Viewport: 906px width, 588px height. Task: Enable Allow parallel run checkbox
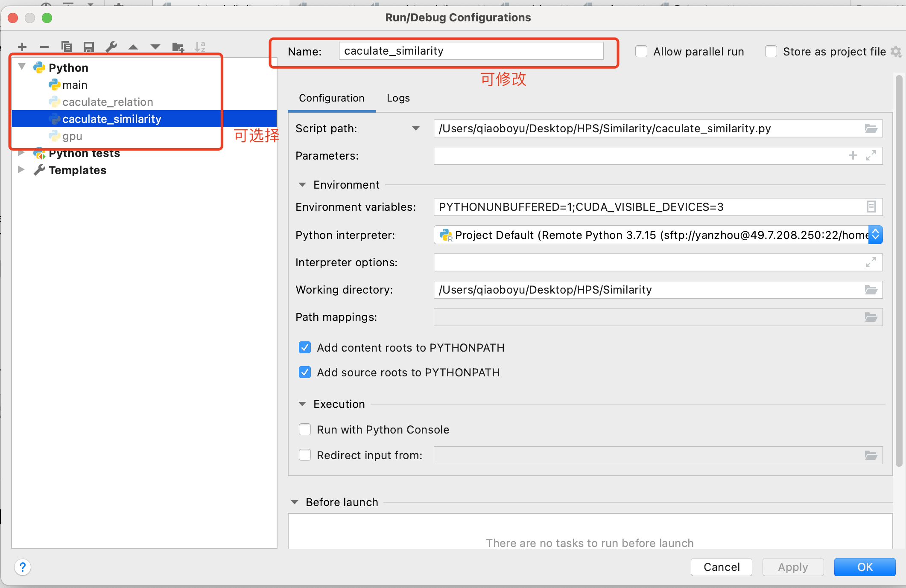[x=641, y=52]
